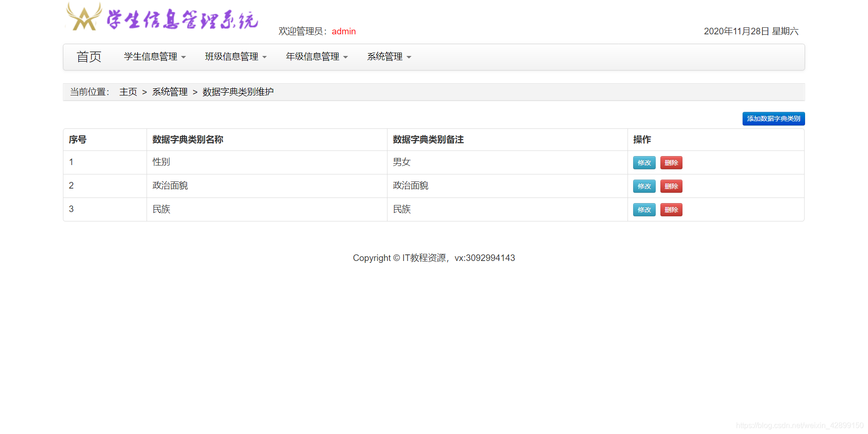Viewport: 868px width, 434px height.
Task: Click 删除 for the 民族 row
Action: tap(671, 210)
